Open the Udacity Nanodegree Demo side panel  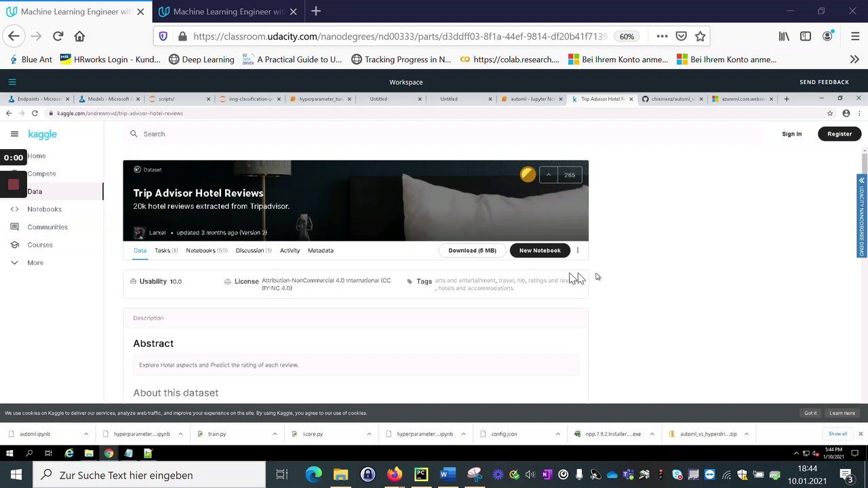pyautogui.click(x=861, y=216)
